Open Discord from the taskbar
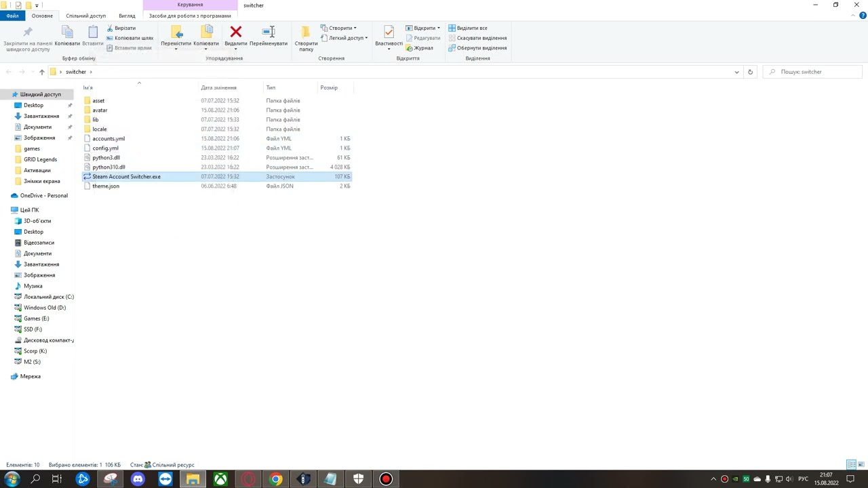Image resolution: width=868 pixels, height=488 pixels. pos(138,479)
